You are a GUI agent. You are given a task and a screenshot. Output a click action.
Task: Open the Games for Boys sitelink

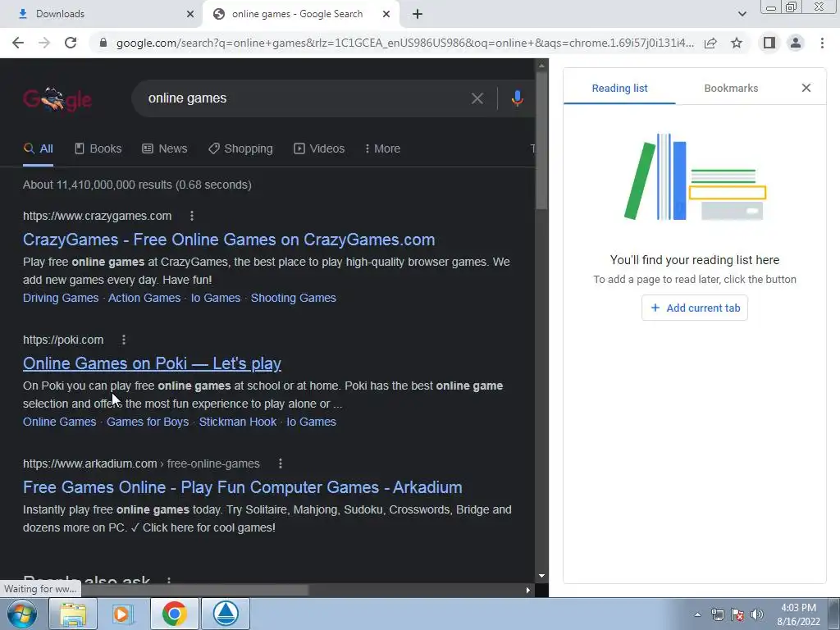pos(148,422)
